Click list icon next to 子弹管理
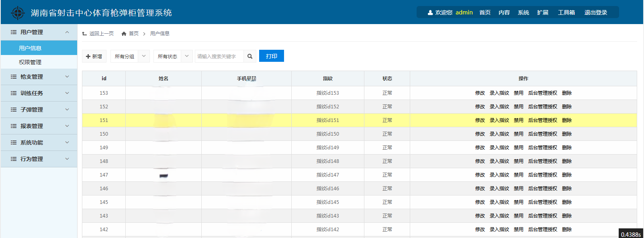The image size is (644, 238). [x=14, y=110]
